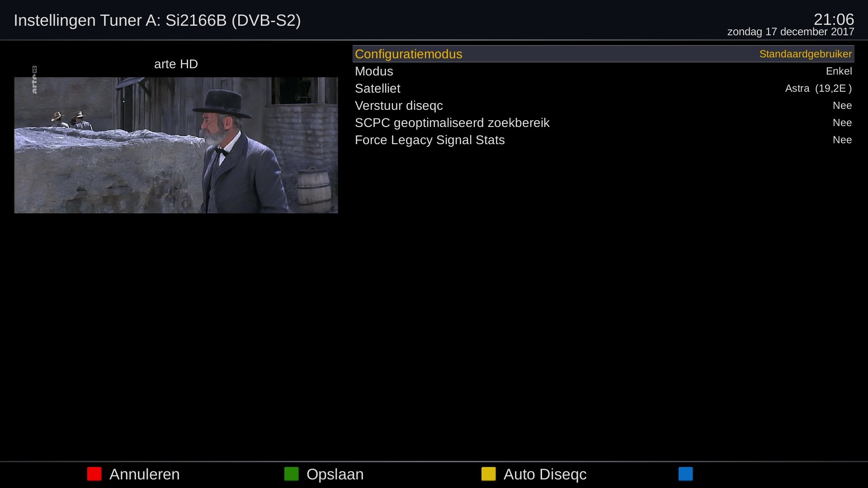The height and width of the screenshot is (488, 868).
Task: Click the Opslaan label
Action: click(335, 474)
